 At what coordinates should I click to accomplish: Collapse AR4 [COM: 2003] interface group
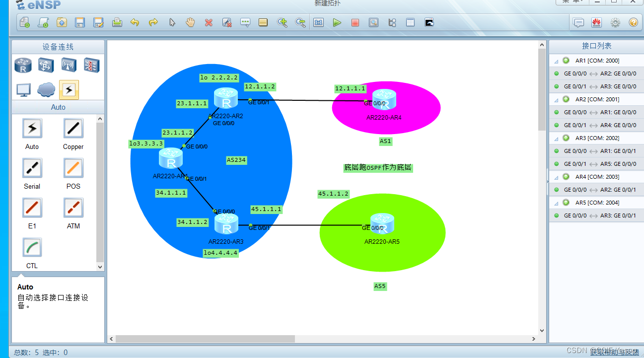556,177
